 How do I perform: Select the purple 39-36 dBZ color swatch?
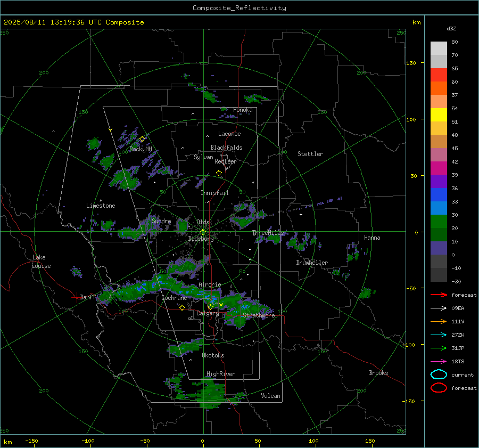tap(439, 182)
